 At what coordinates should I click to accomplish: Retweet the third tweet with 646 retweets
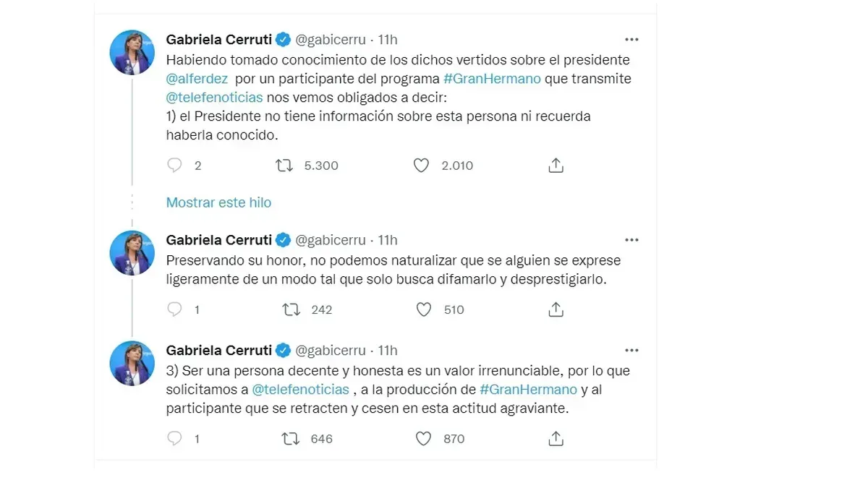click(291, 438)
